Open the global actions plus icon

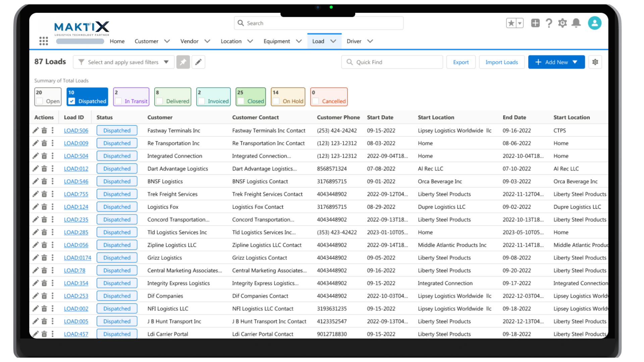pos(535,23)
